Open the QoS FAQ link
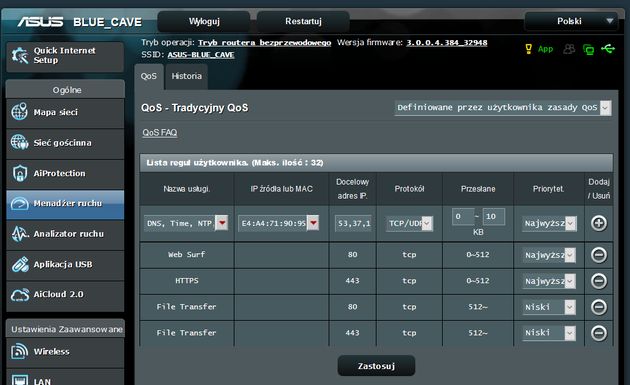630x385 pixels. 160,133
